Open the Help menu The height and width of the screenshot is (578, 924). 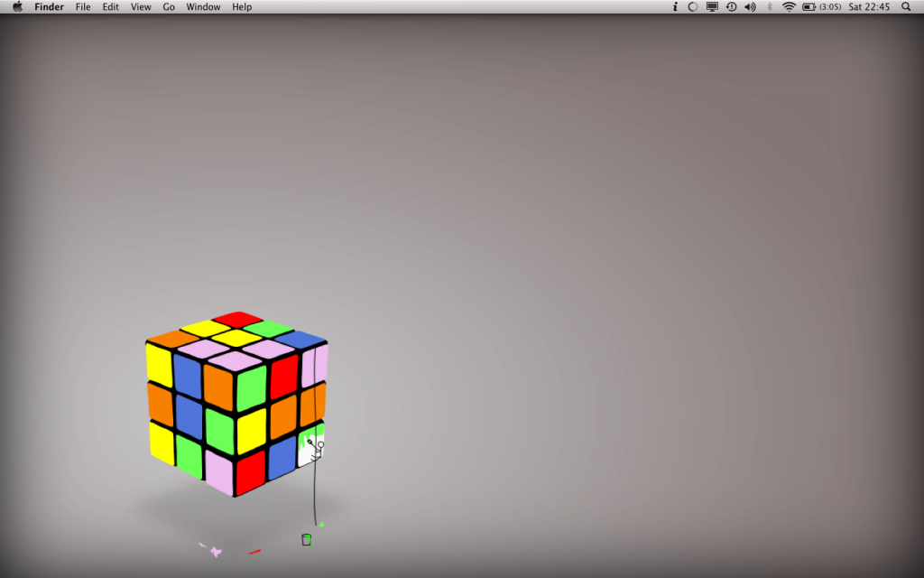[241, 7]
